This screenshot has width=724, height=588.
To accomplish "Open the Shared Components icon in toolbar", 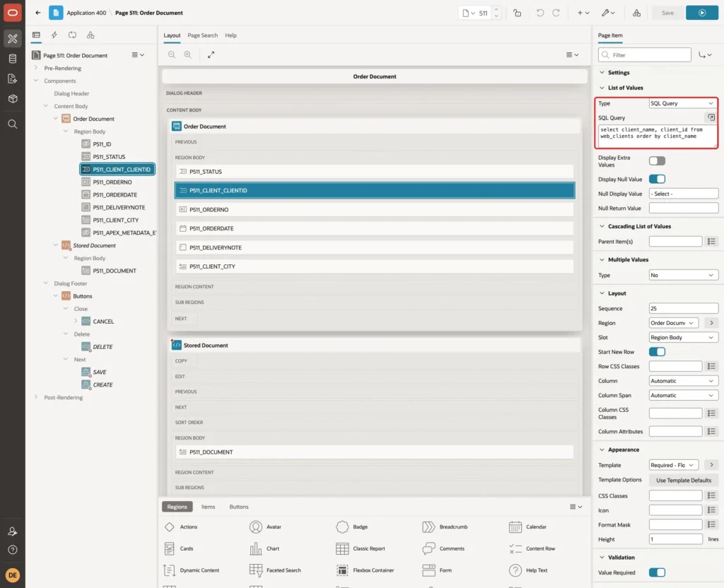I will point(637,13).
